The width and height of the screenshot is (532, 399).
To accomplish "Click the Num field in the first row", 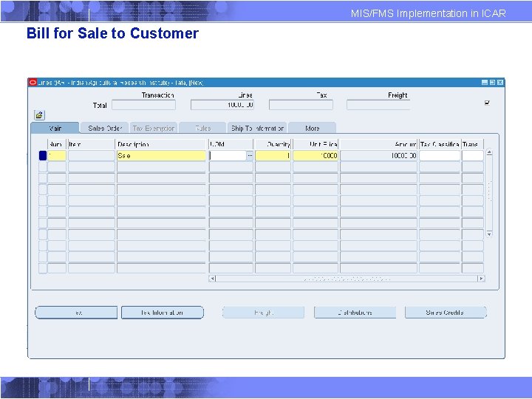I will [57, 155].
